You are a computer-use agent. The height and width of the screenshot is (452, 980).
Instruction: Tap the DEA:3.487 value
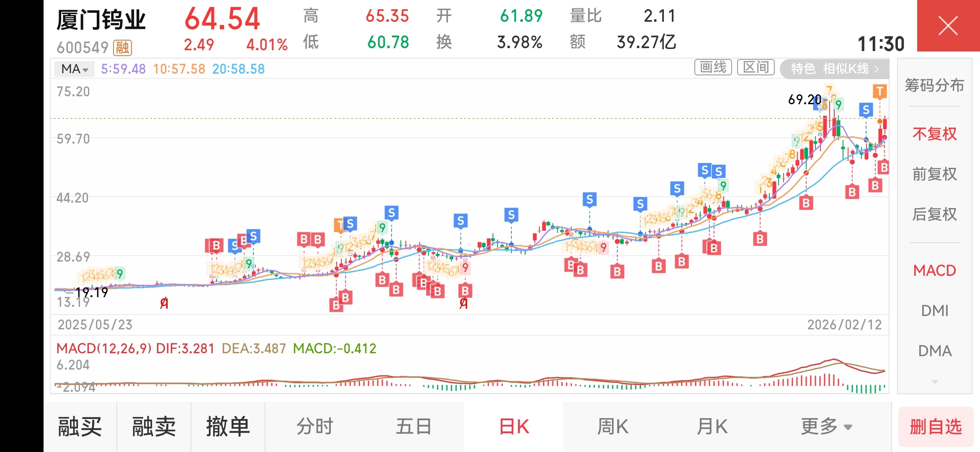[x=254, y=348]
